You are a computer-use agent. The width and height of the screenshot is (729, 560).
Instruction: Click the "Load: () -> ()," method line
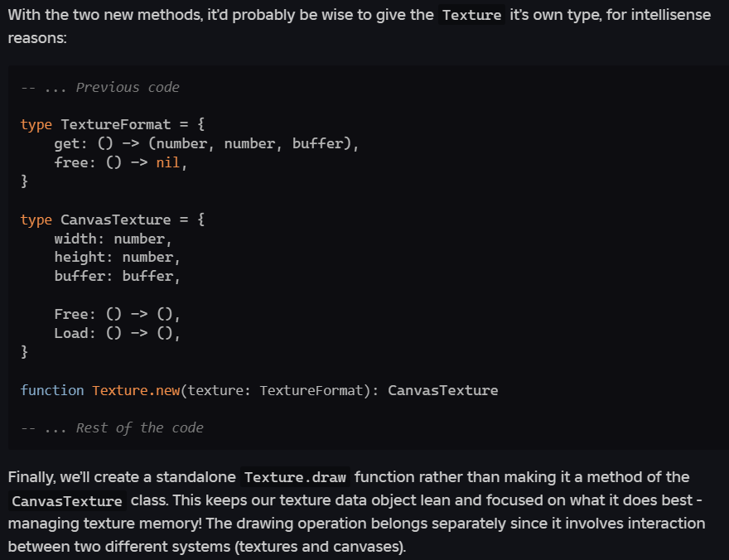(x=117, y=333)
